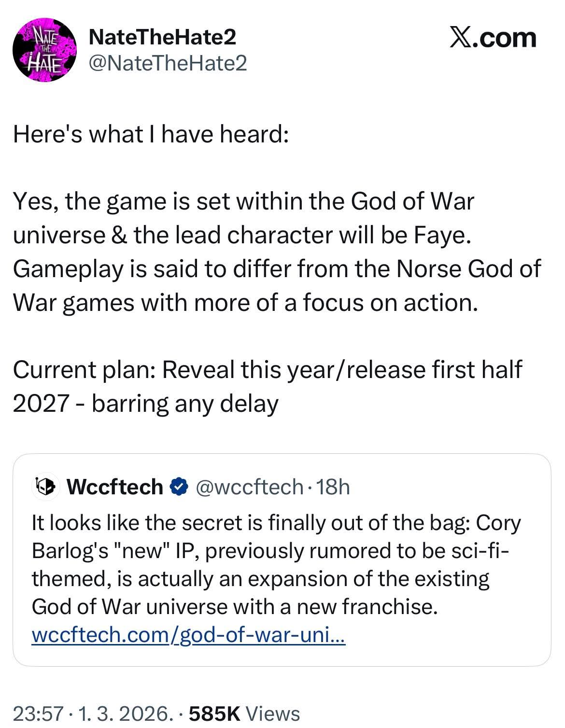The image size is (565, 728).
Task: Click the "Here's what I have heard:" line
Action: 151,134
